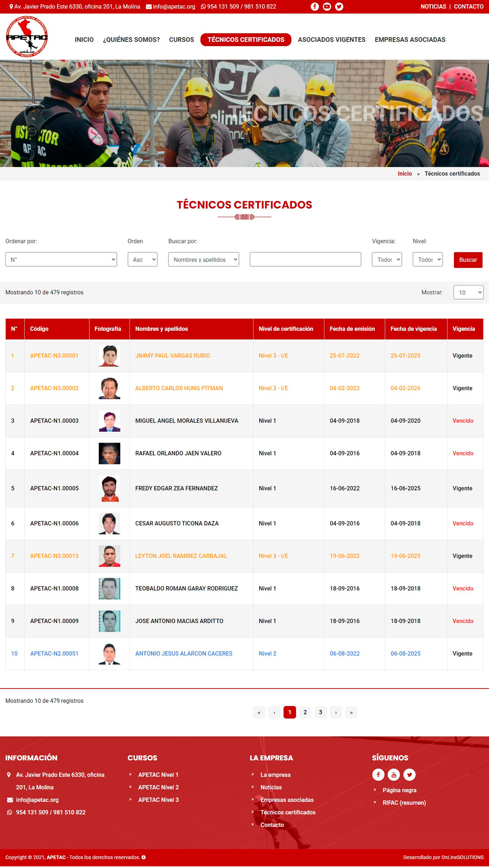
Task: Click name TEOBALDO ROMAN GARAY RODRIGUEZ
Action: click(x=187, y=588)
